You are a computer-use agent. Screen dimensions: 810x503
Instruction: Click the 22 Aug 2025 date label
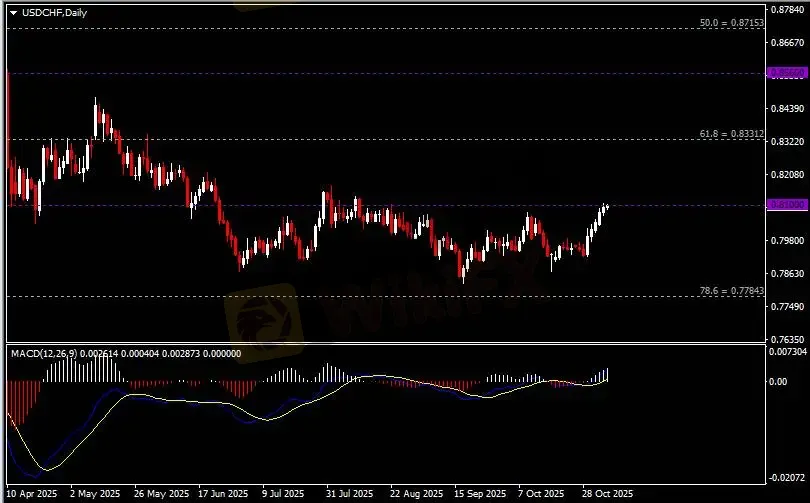[x=416, y=494]
